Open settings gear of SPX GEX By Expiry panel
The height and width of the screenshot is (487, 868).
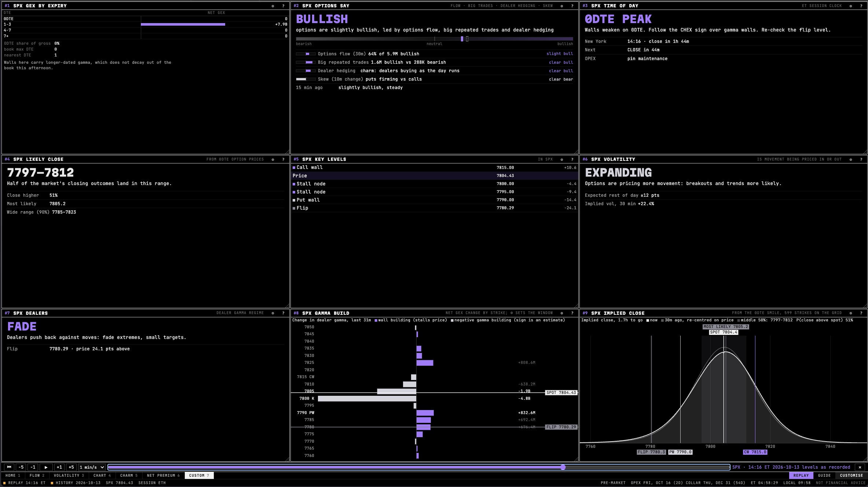[x=273, y=6]
